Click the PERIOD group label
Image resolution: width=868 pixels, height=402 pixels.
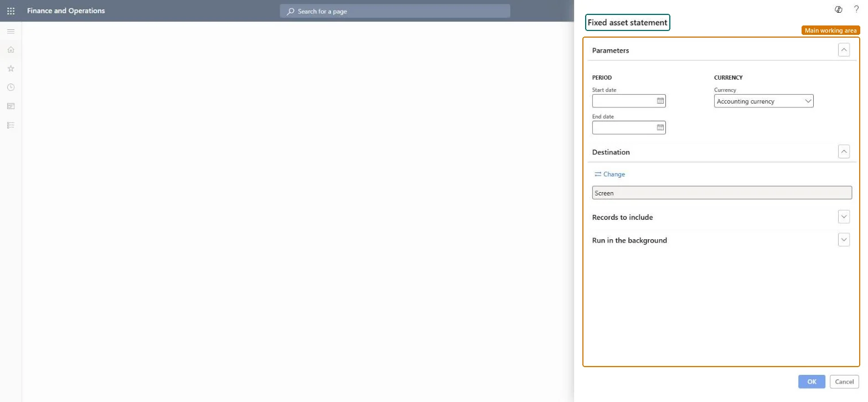[602, 78]
